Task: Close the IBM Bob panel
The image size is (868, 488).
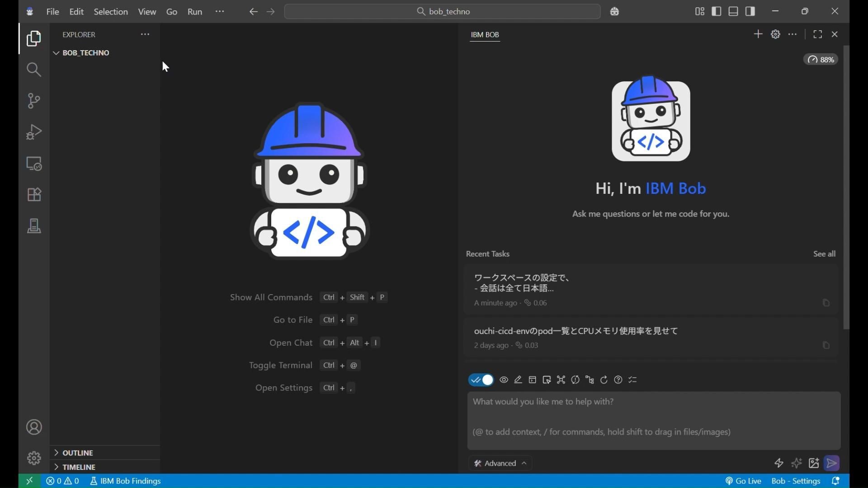Action: point(835,34)
